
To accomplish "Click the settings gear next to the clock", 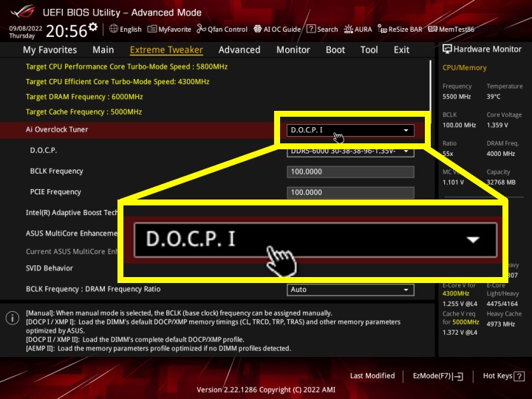I will [x=92, y=27].
